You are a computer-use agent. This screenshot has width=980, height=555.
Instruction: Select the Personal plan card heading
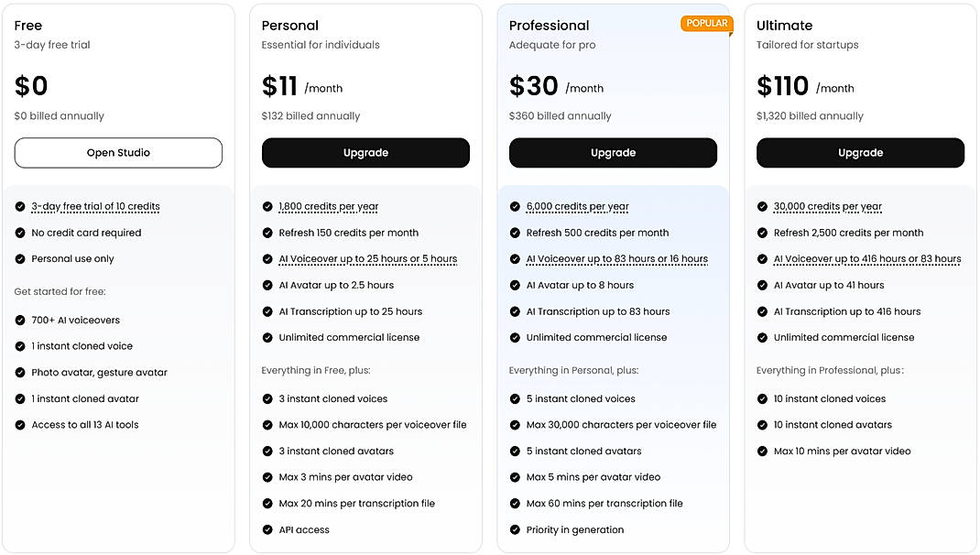coord(289,25)
